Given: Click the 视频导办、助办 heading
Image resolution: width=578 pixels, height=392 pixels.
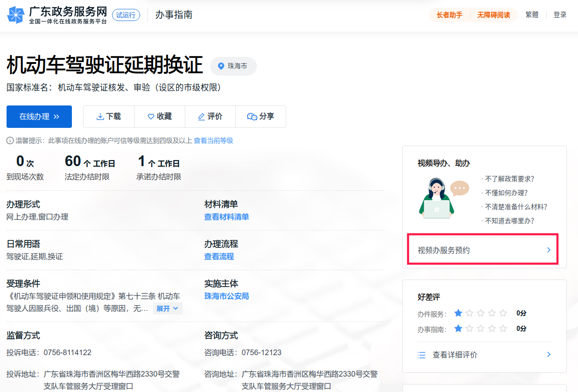Looking at the screenshot, I should pos(444,163).
